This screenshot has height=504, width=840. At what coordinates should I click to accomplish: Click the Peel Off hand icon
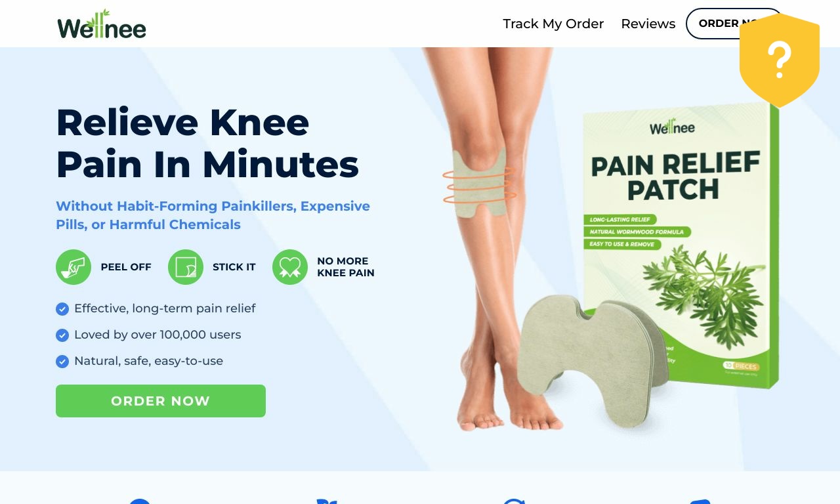73,267
